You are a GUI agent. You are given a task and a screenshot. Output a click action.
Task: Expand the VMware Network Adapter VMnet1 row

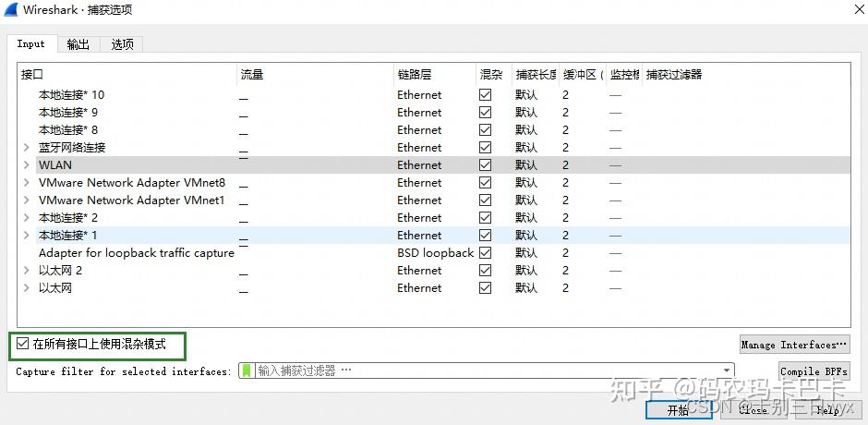tap(27, 200)
